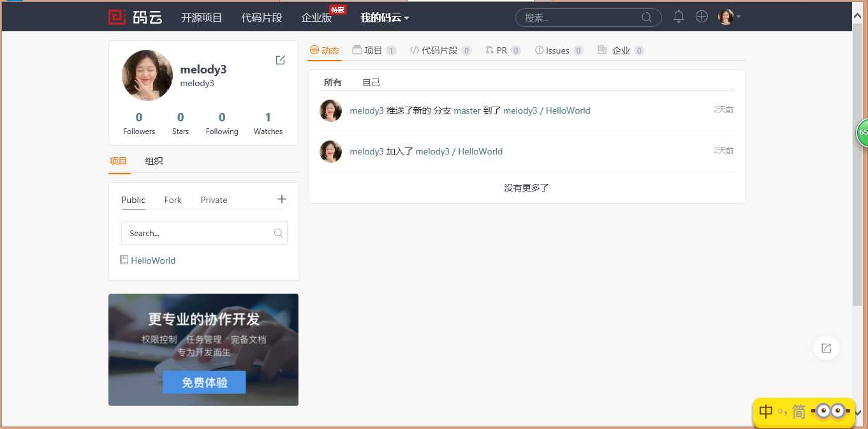Click the HelloWorld repository book icon
Screen dimensions: 868x429
(124, 260)
